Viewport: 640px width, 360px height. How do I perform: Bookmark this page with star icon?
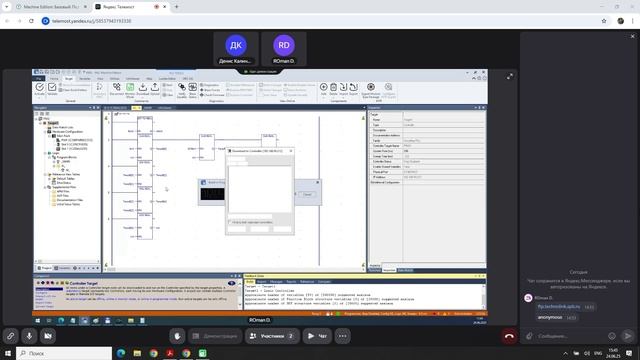pyautogui.click(x=604, y=21)
